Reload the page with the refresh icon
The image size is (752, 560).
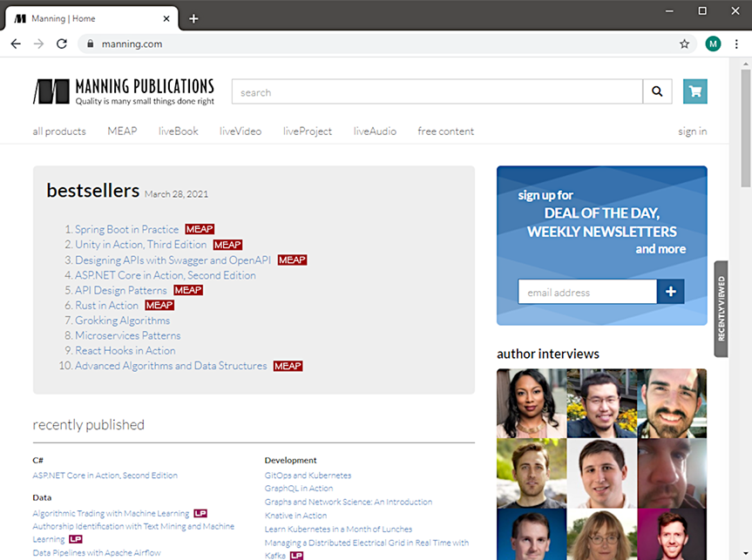click(62, 44)
